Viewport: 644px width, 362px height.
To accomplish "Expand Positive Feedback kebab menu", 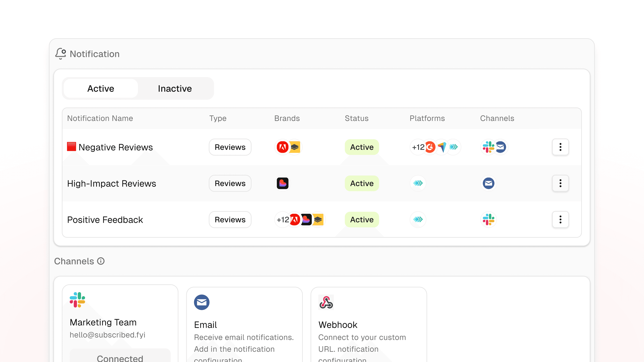I will 560,219.
